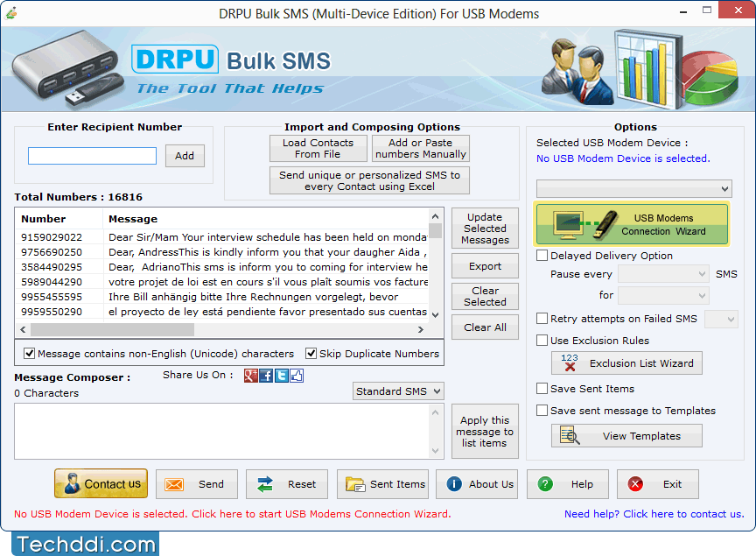Click the envelope icon on Send
756x556 pixels.
coord(174,484)
